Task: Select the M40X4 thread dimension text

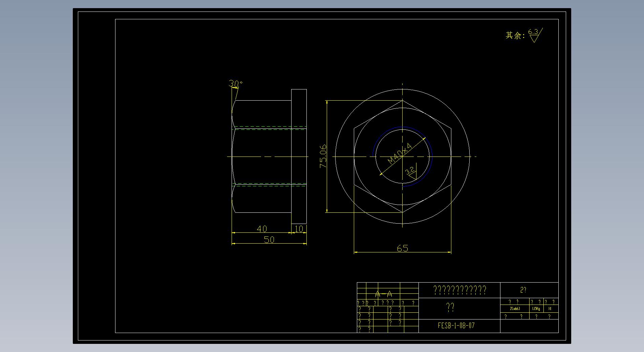Action: tap(400, 154)
